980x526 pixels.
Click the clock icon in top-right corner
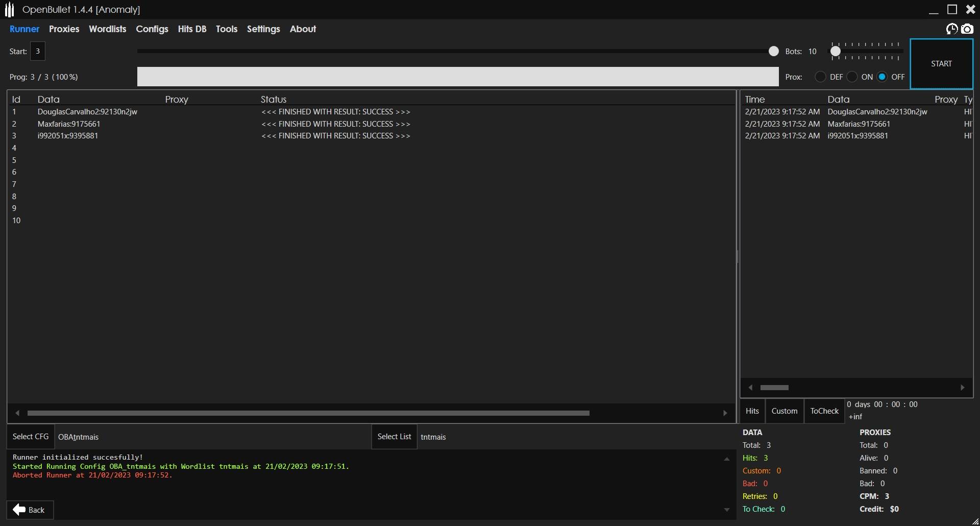951,29
